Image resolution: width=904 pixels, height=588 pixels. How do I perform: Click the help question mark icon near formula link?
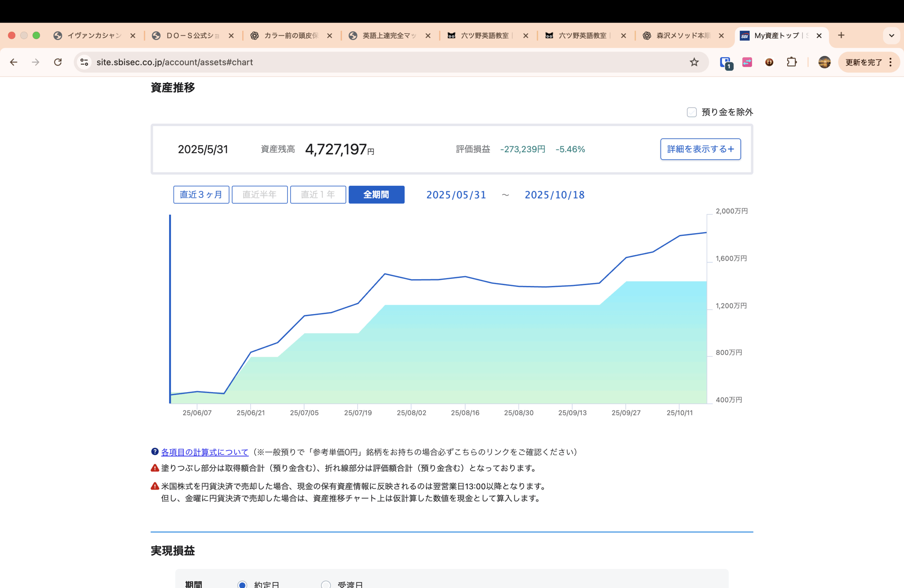tap(155, 452)
